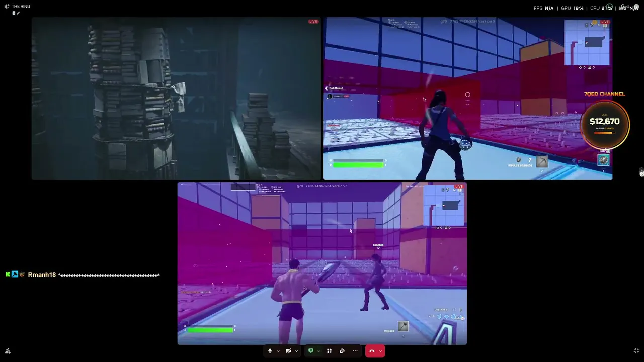Viewport: 644px width, 362px height.
Task: Click the minimap in the top-right stream
Action: click(x=587, y=43)
